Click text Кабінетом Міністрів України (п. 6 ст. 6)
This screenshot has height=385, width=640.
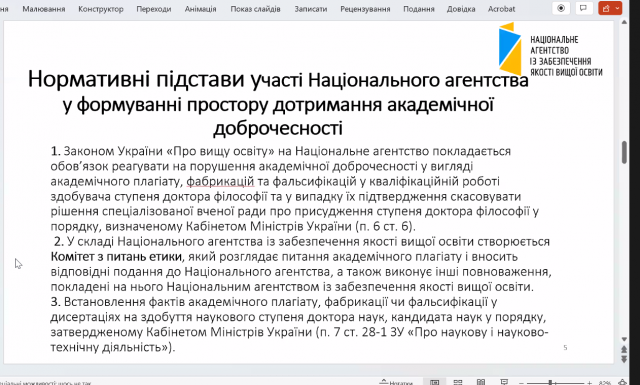pyautogui.click(x=301, y=227)
